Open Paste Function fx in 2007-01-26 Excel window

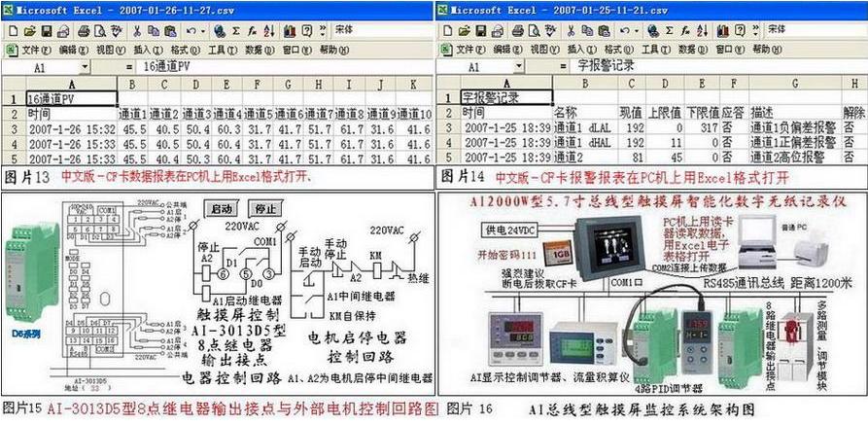pos(252,31)
